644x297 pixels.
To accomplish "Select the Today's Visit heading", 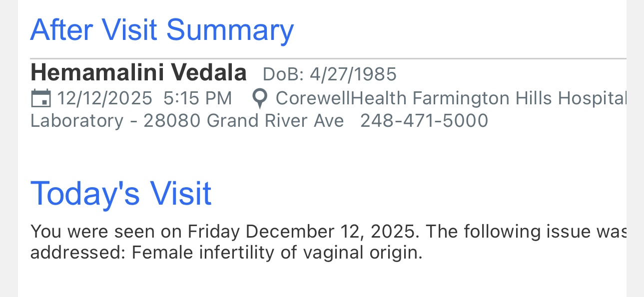I will click(x=121, y=193).
